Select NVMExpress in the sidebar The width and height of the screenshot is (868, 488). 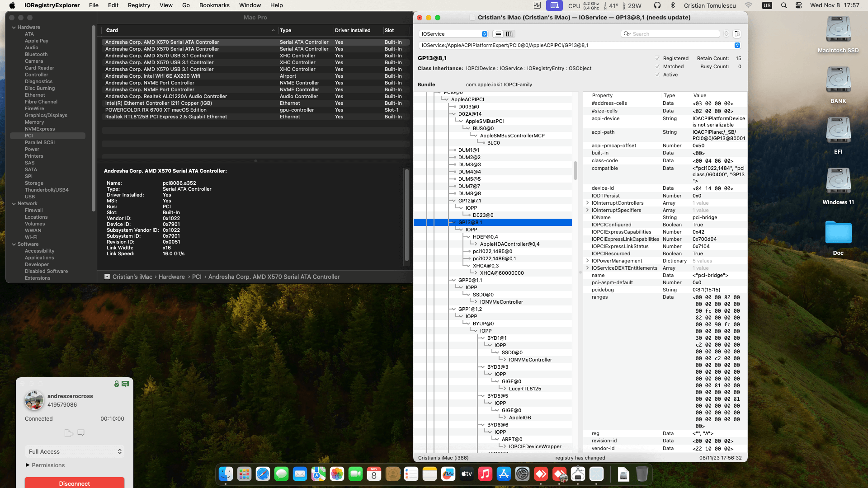point(40,129)
